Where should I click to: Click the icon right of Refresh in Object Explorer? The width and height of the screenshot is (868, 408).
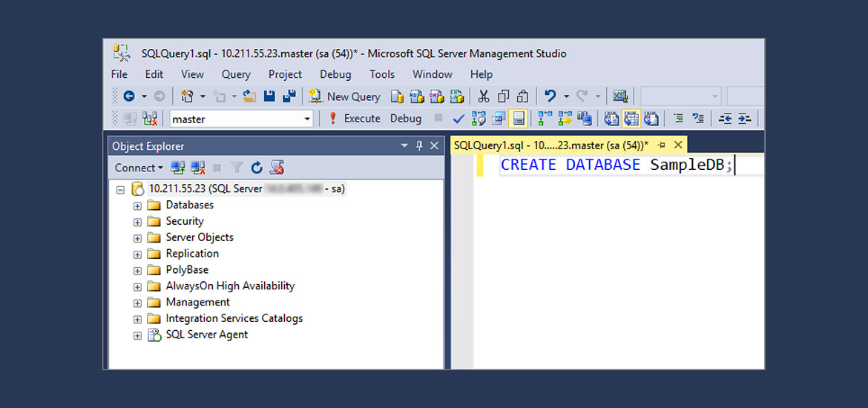[x=277, y=167]
